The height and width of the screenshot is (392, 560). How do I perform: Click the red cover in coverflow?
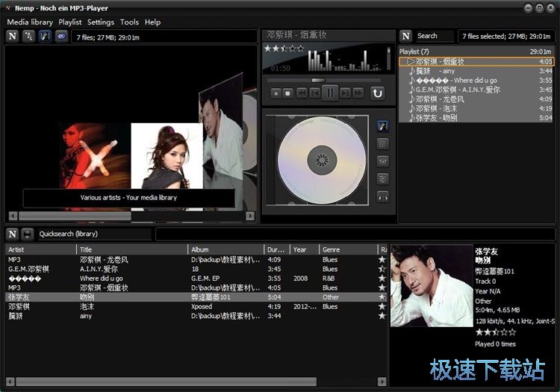95,155
